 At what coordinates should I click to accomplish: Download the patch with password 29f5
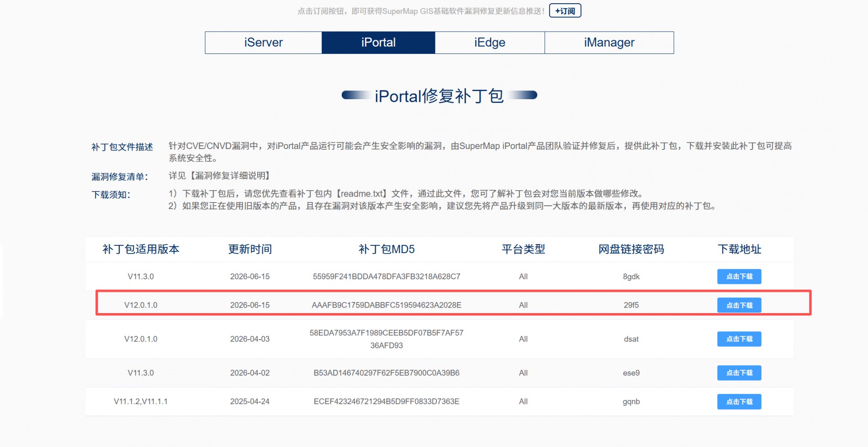coord(739,305)
